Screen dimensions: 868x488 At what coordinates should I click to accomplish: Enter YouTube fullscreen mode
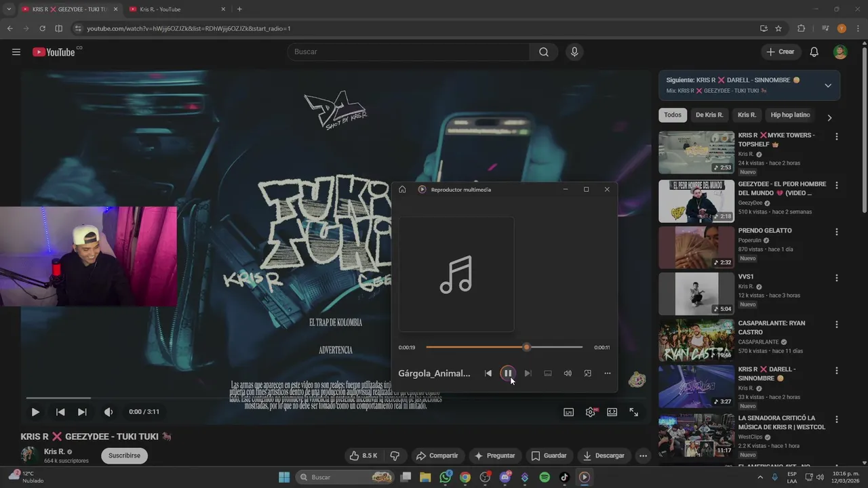coord(633,412)
